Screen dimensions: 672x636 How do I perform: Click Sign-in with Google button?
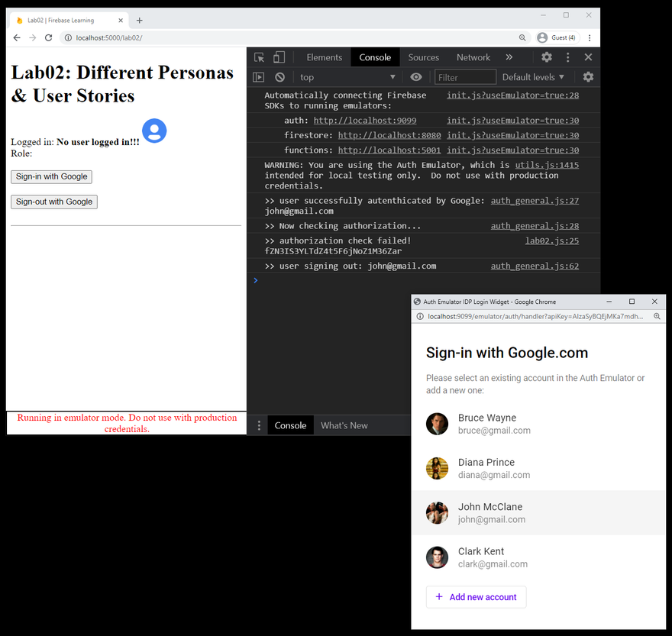point(51,176)
